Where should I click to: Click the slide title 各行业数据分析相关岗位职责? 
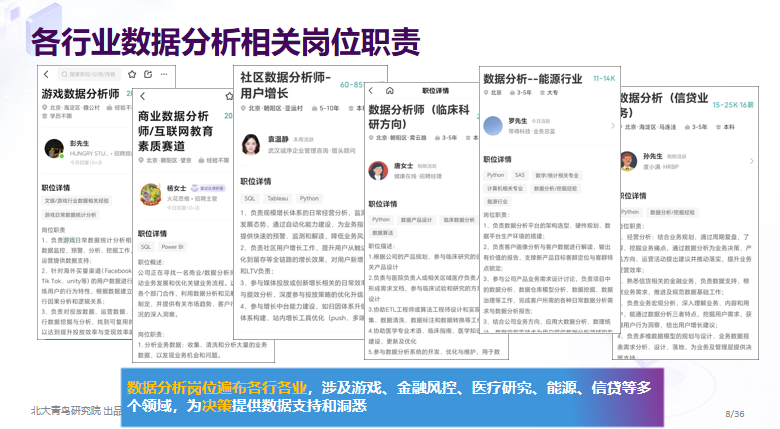(x=226, y=42)
